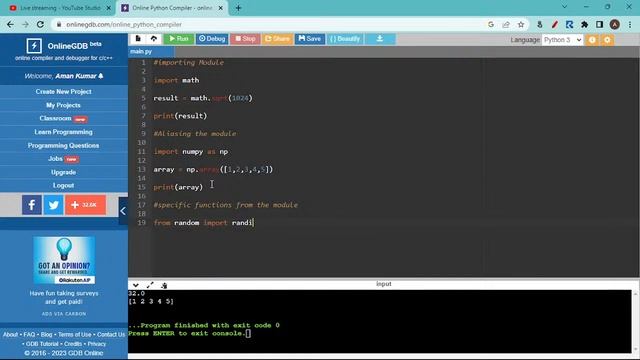640x360 pixels.
Task: Open the Classroom menu item
Action: pos(63,118)
